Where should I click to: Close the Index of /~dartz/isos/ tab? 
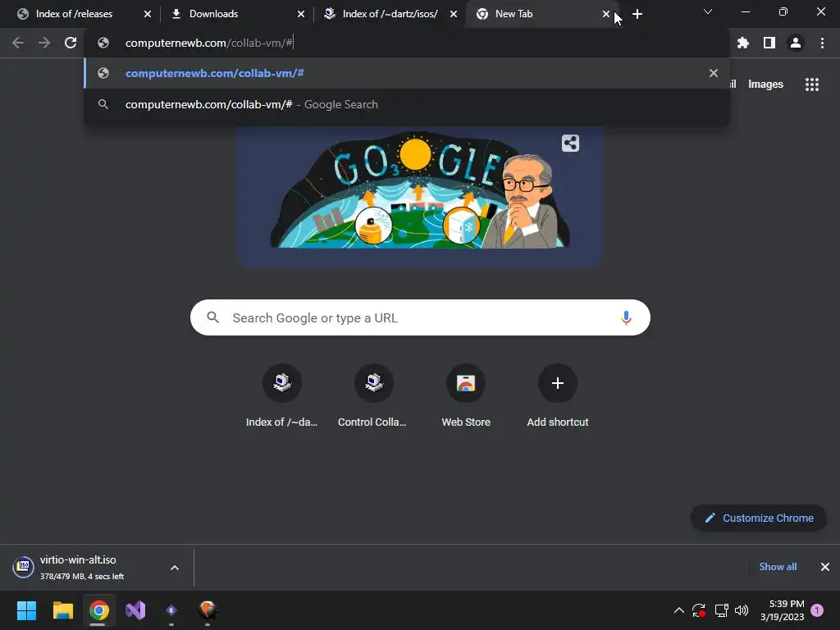(x=453, y=14)
